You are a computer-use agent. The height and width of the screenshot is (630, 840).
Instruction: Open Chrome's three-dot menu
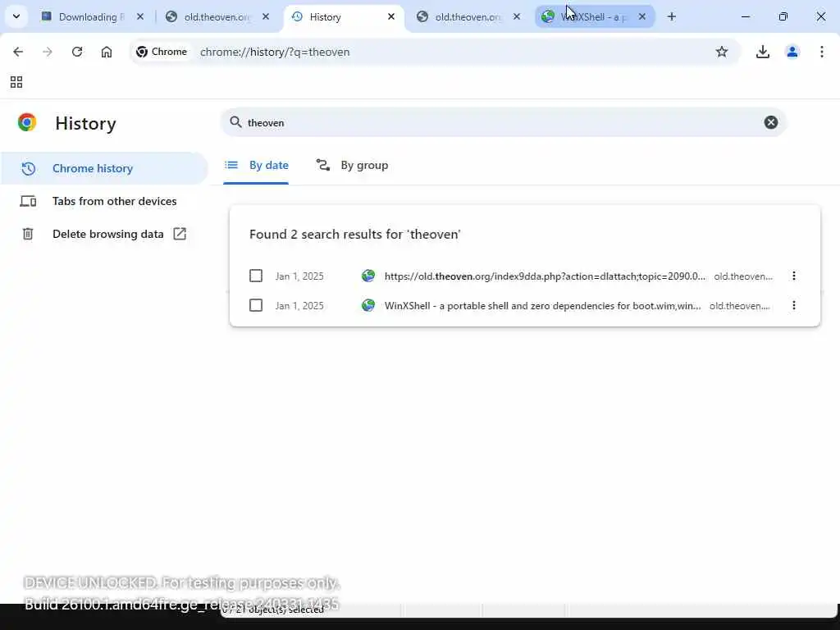[x=821, y=52]
